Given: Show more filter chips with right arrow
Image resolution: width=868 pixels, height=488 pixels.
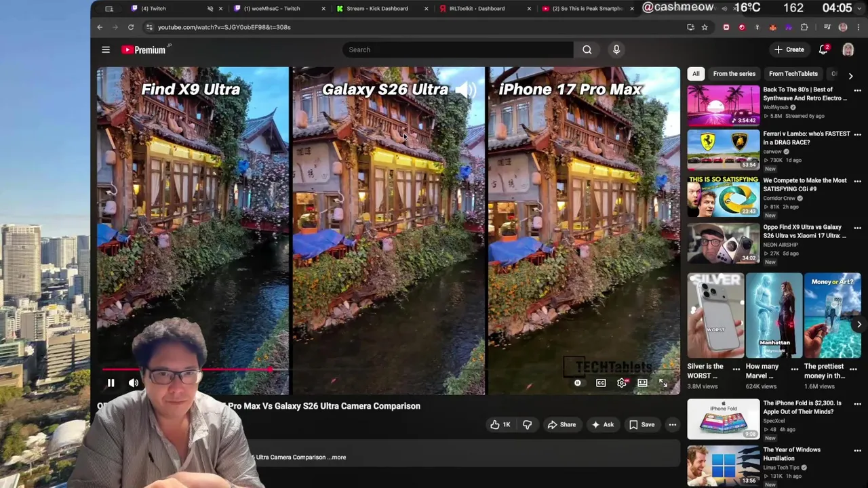Looking at the screenshot, I should [850, 75].
